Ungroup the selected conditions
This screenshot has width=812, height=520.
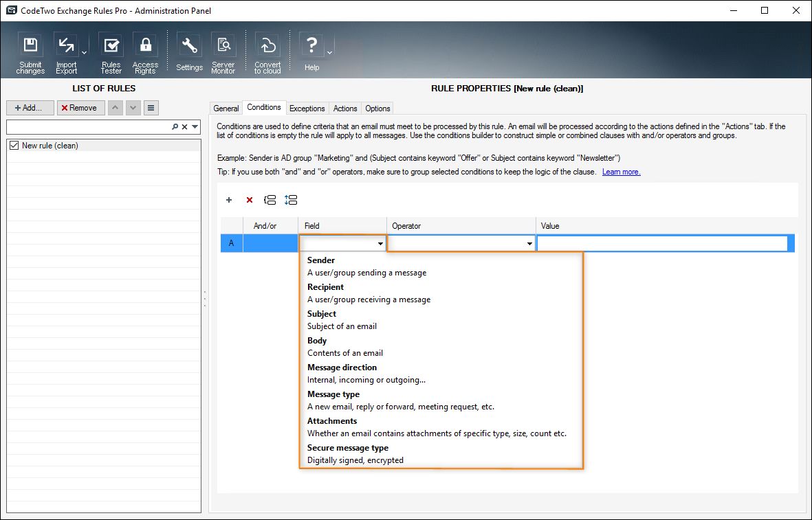point(291,200)
